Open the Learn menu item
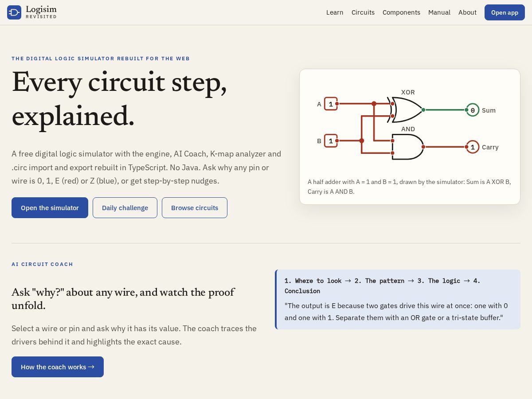This screenshot has width=532, height=399. tap(335, 12)
